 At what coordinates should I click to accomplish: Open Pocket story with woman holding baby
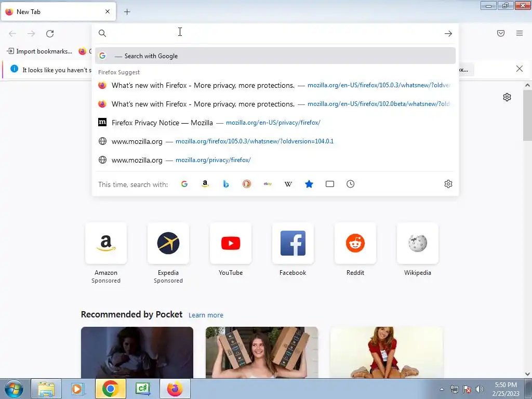click(x=137, y=352)
